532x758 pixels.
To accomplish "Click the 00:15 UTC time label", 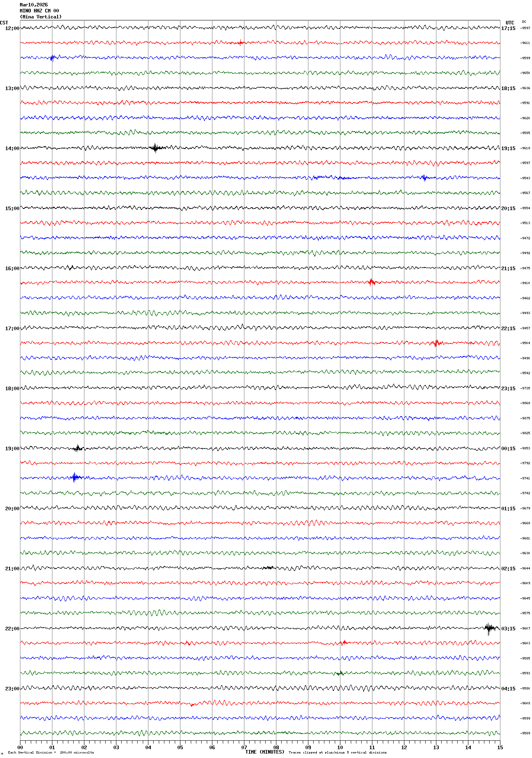I will (508, 449).
